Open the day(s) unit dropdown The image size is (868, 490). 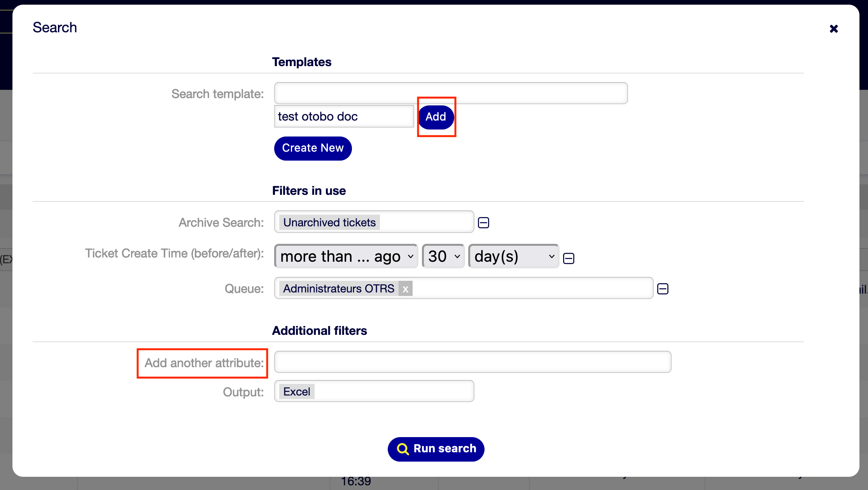coord(514,256)
